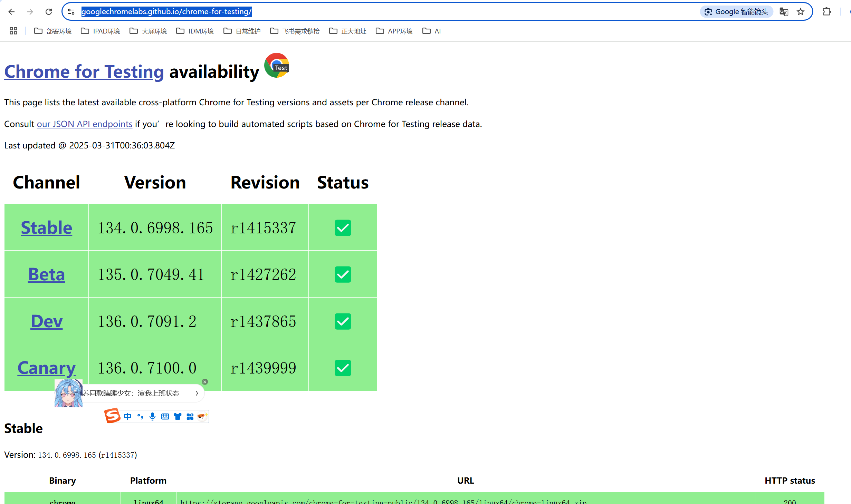
Task: Open the extensions puzzle icon
Action: click(826, 12)
